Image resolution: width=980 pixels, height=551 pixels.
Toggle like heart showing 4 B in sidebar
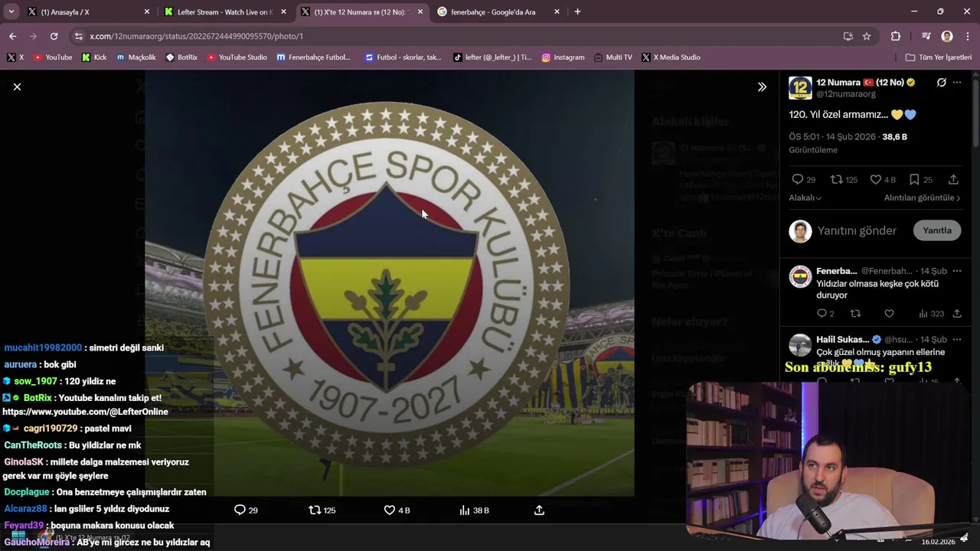tap(883, 180)
